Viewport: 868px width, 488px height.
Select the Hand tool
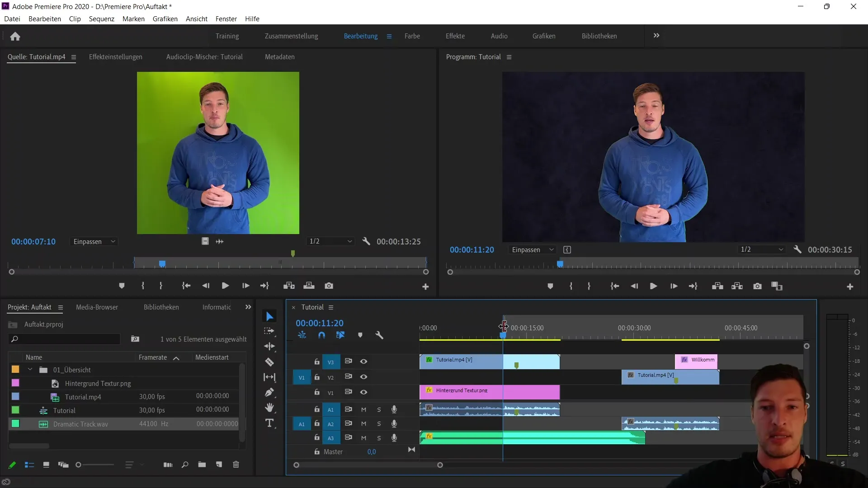tap(269, 408)
